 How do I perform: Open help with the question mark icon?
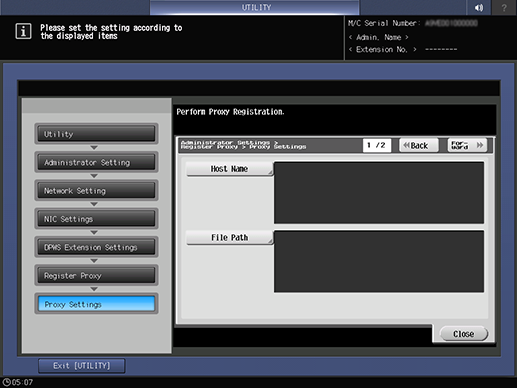[504, 7]
